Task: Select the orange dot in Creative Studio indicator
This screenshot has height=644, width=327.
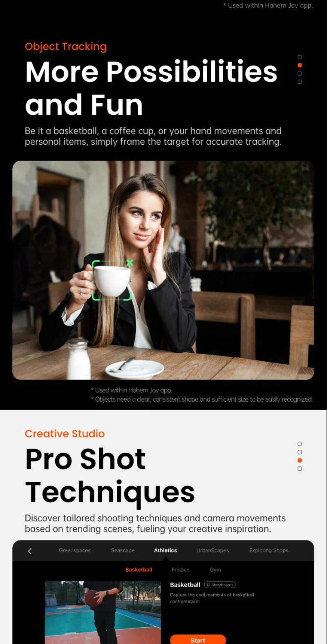Action: (300, 461)
